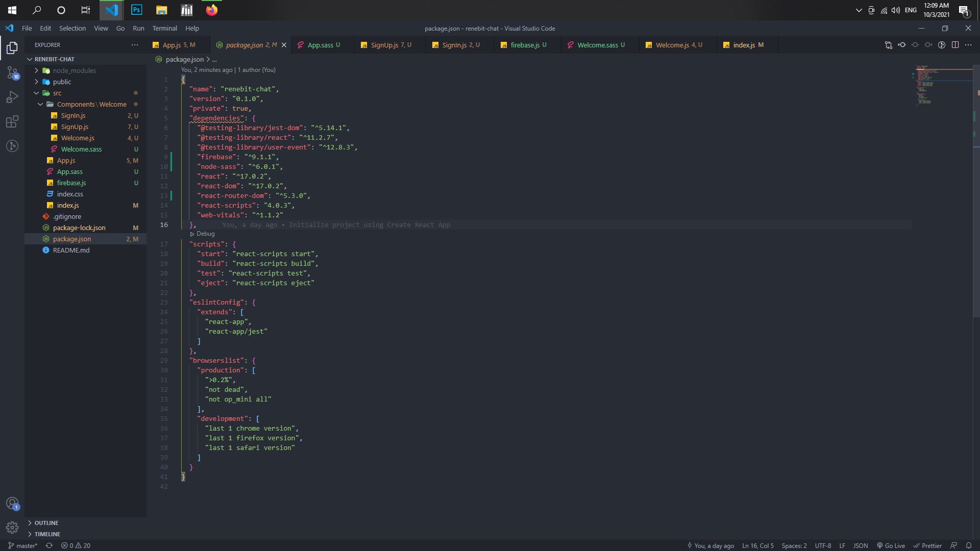Open File Explorer from the taskbar

click(161, 10)
